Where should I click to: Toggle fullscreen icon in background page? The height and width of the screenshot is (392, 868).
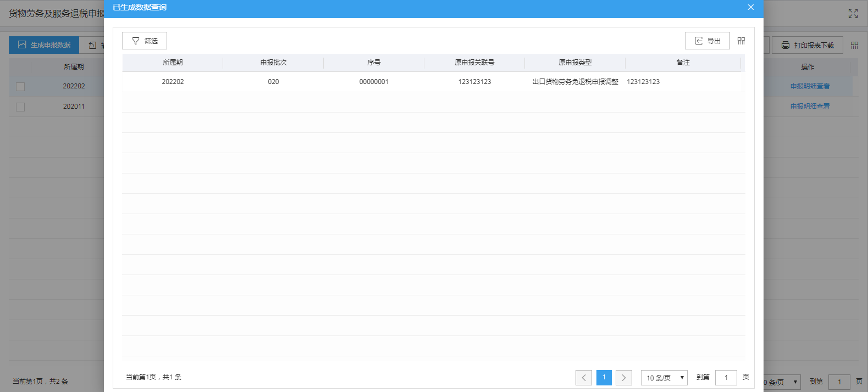853,13
